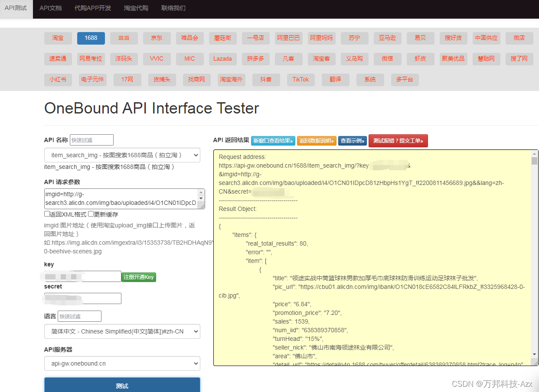Choose the 当当 platform

pos(124,38)
